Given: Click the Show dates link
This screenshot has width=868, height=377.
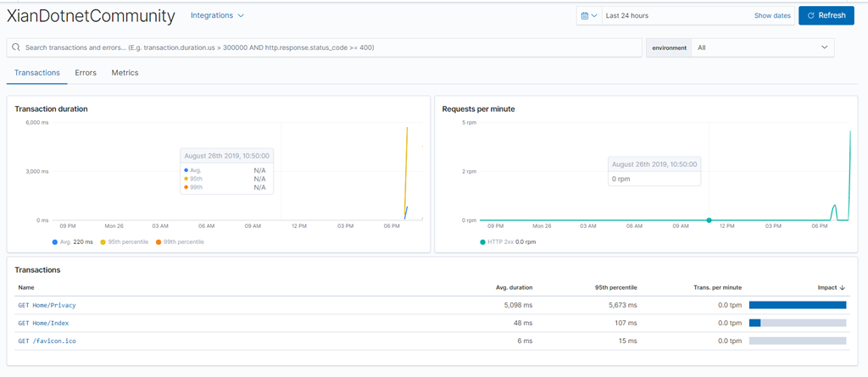Looking at the screenshot, I should point(772,15).
